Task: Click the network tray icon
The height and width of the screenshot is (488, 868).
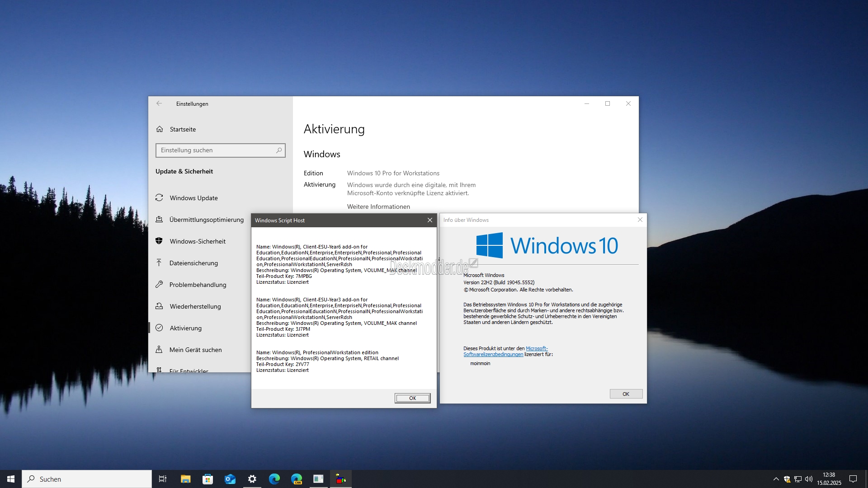Action: pyautogui.click(x=798, y=479)
